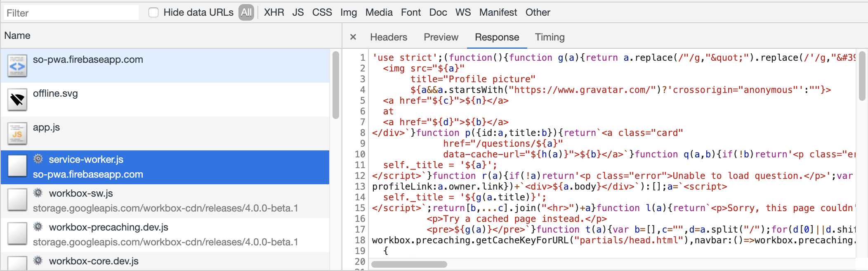
Task: Filter requests by CSS type
Action: point(322,12)
